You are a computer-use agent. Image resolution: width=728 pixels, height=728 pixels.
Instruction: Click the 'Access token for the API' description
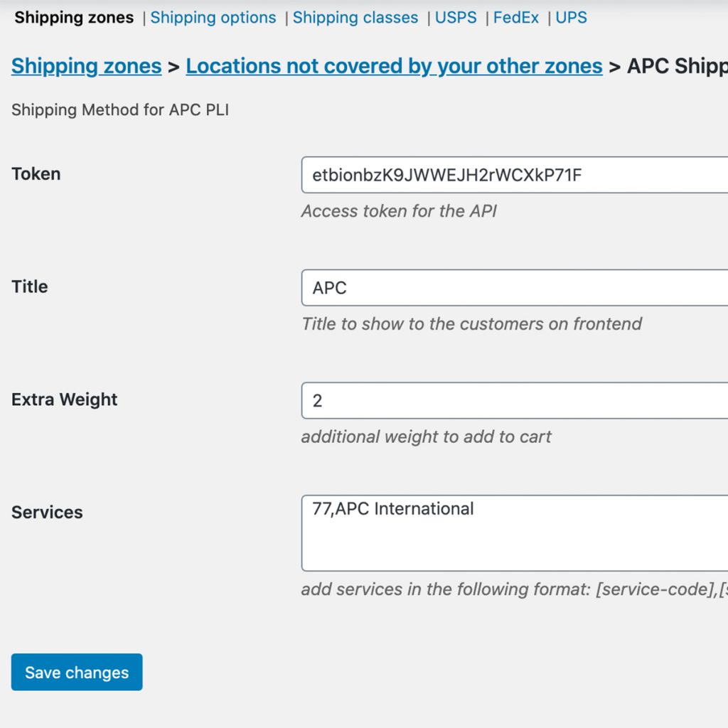(x=399, y=211)
